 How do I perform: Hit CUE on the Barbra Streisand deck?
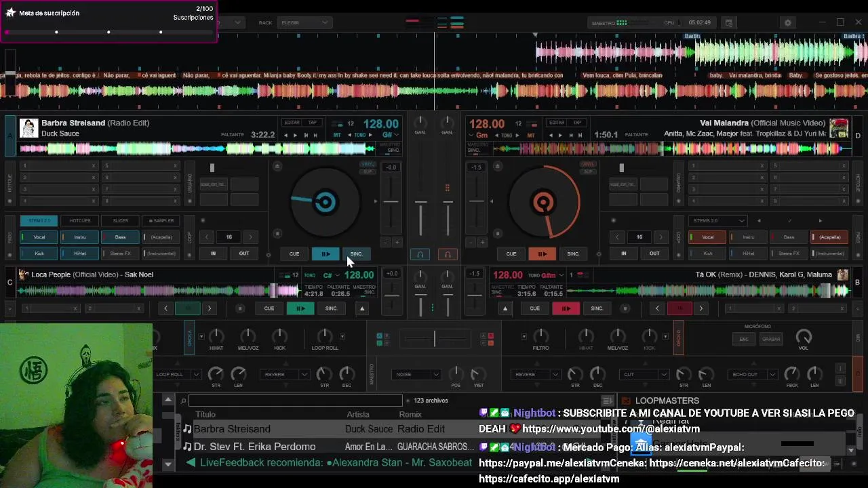tap(294, 253)
